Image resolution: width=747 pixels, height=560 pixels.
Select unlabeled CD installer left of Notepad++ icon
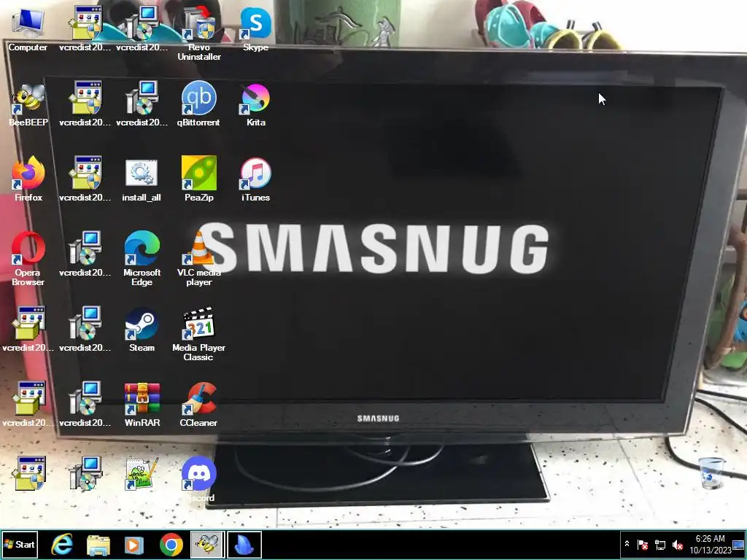[85, 474]
